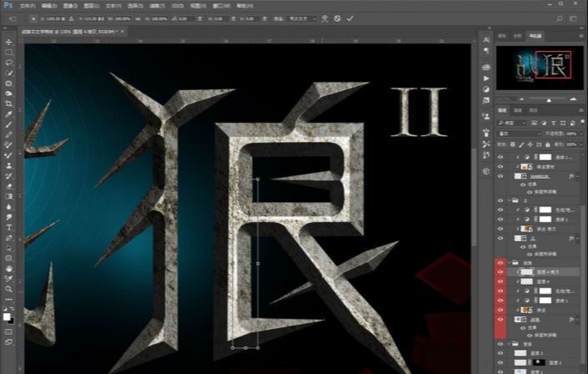The image size is (588, 374).
Task: Select the Move tool
Action: [8, 42]
